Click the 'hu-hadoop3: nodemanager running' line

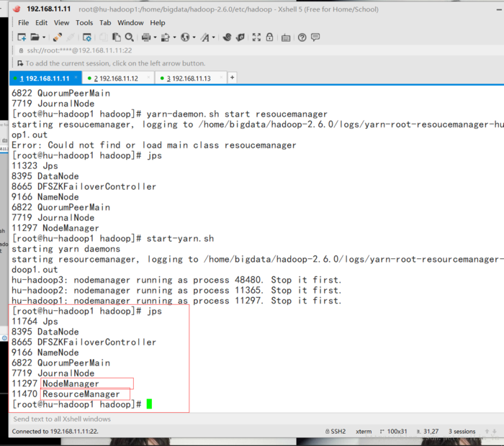point(176,280)
